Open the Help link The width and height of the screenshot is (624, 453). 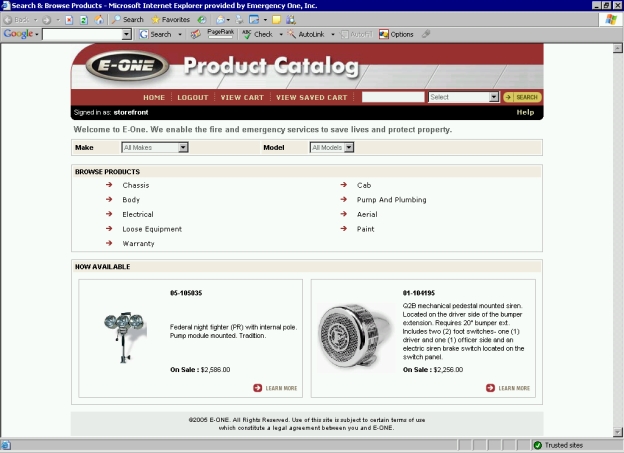525,112
